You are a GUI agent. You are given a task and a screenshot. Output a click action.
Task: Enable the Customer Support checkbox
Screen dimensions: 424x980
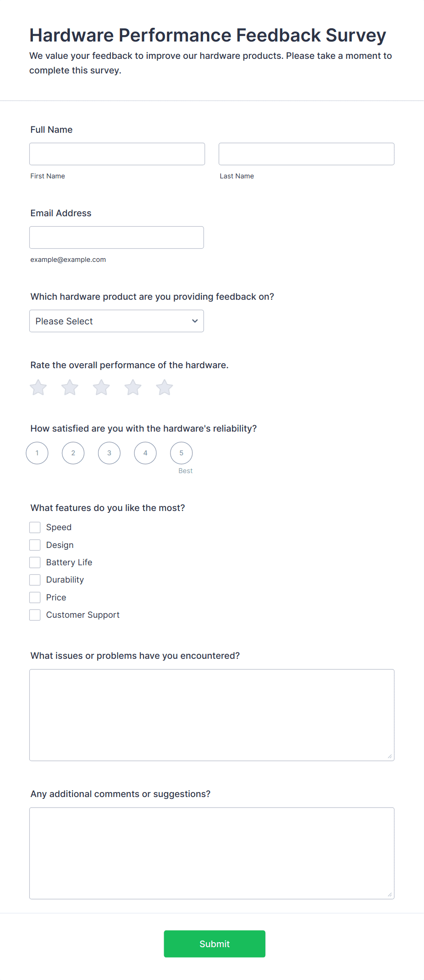[x=35, y=615]
